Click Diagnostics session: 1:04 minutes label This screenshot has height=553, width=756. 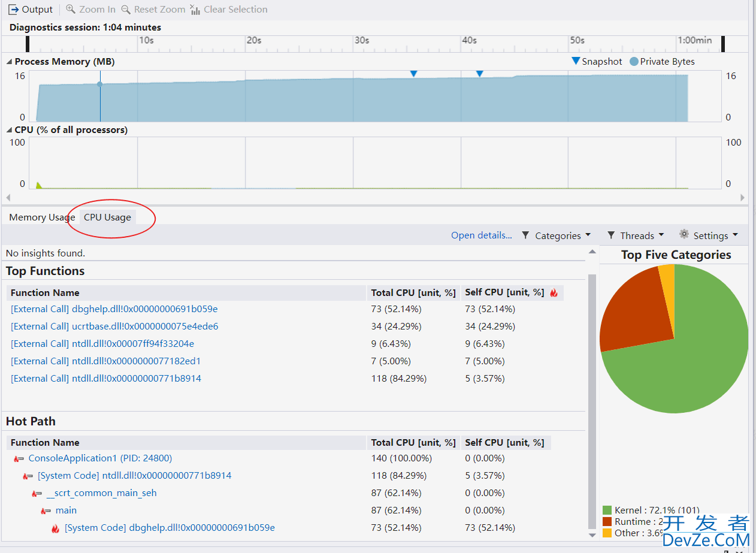(x=85, y=28)
